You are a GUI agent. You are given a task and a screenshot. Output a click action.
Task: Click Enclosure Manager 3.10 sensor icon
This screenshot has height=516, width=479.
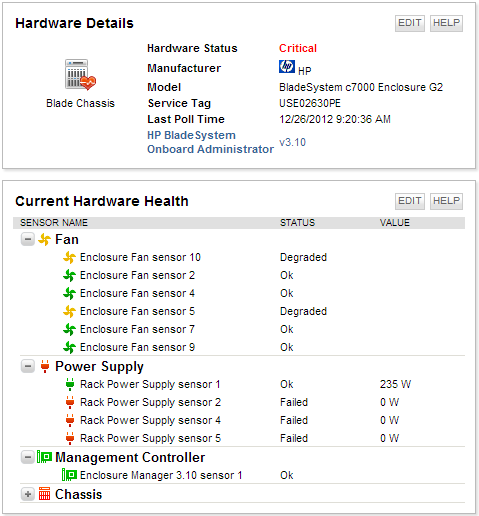(x=69, y=475)
